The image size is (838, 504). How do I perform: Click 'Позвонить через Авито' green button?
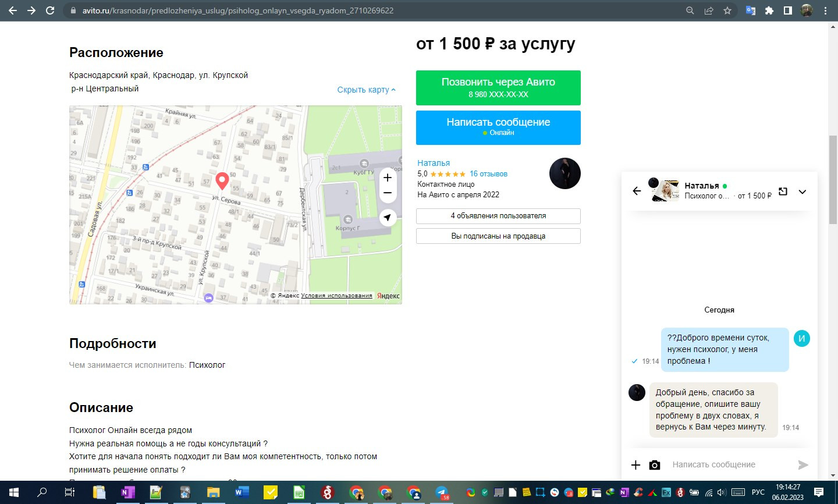pyautogui.click(x=498, y=88)
